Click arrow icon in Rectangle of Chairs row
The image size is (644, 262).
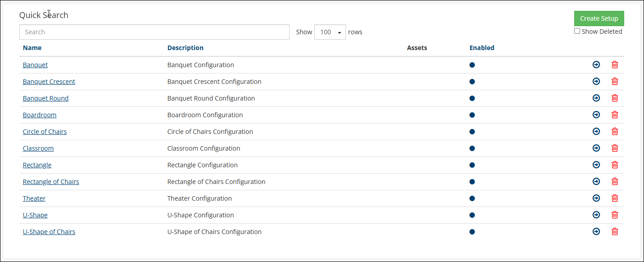coord(596,182)
